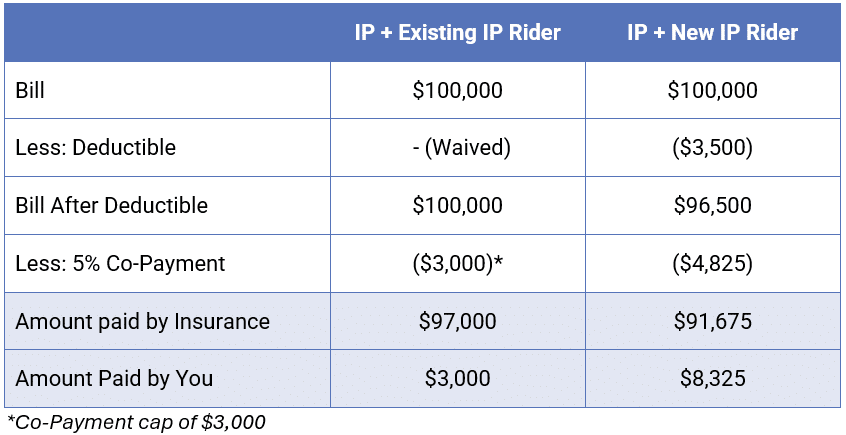Select the $3,000 Amount Paid by You cell
Image resolution: width=846 pixels, height=435 pixels.
coord(457,379)
